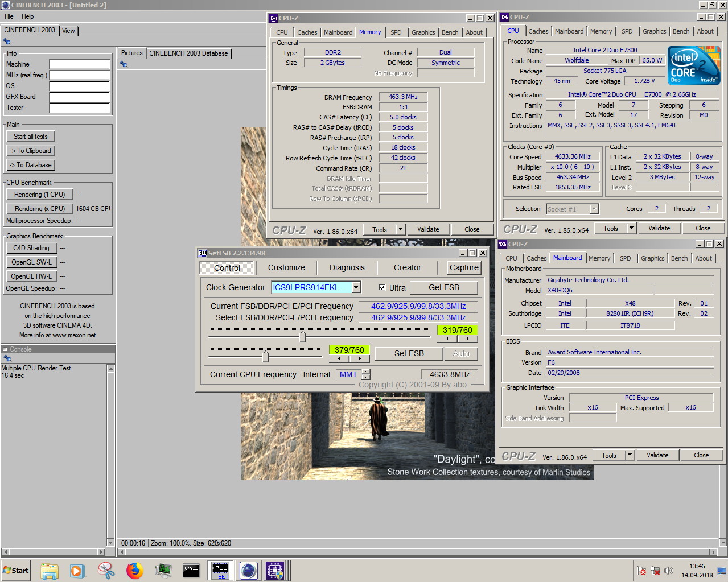Click the SetFSB title bar icon
This screenshot has height=582, width=728.
[x=202, y=253]
